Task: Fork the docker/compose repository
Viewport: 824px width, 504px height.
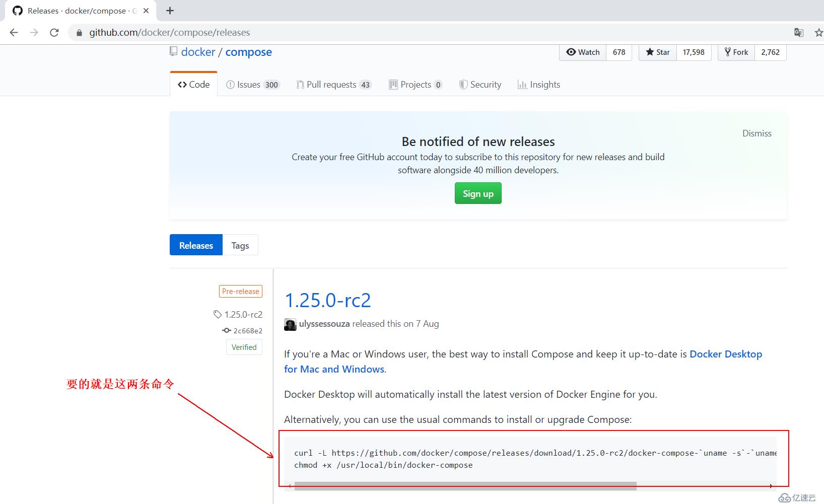Action: pos(736,52)
